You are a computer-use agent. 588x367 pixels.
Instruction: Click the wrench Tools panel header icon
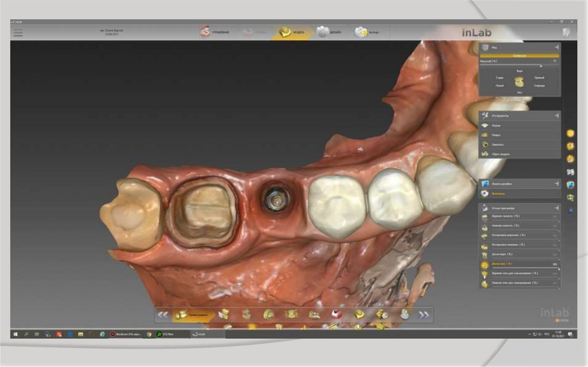pos(485,115)
